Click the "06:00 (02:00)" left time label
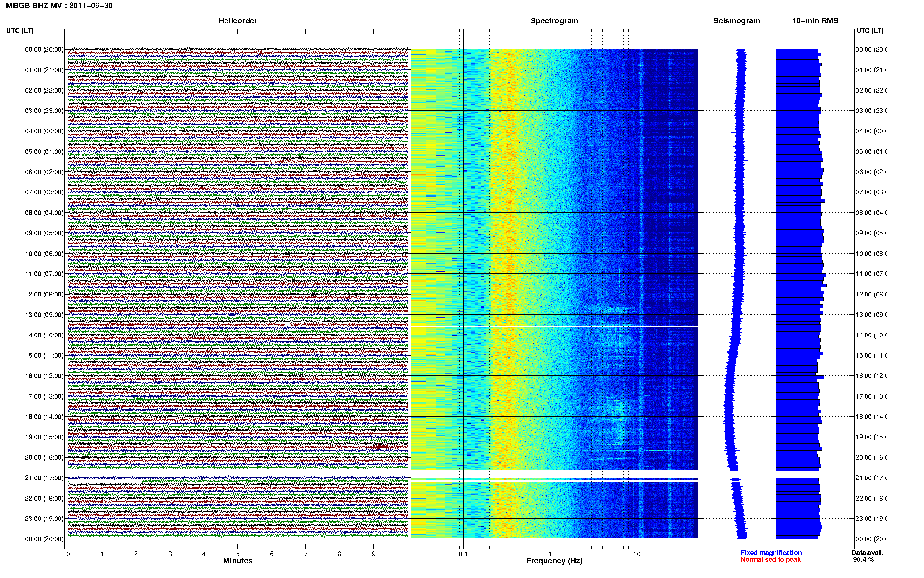The width and height of the screenshot is (924, 578). pyautogui.click(x=44, y=172)
